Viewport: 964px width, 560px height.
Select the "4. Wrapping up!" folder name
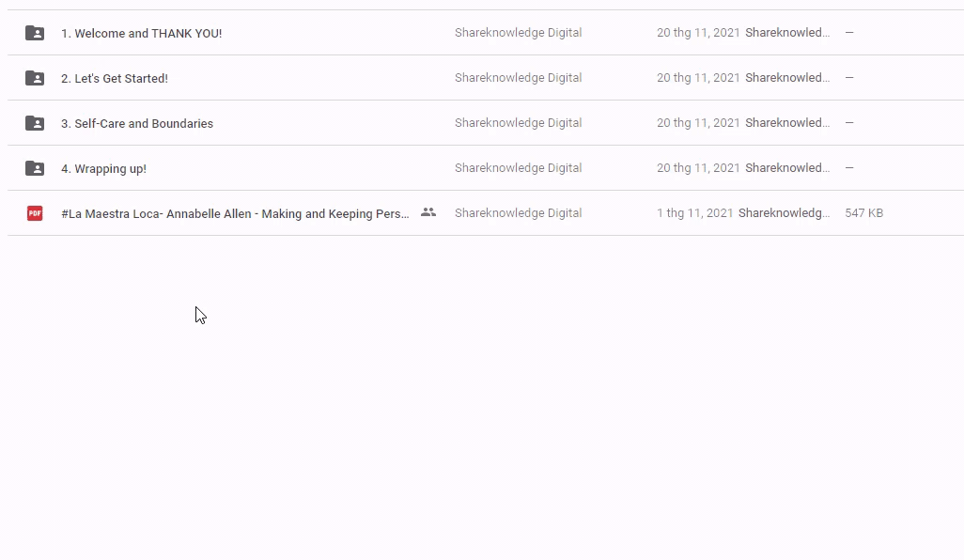tap(103, 168)
